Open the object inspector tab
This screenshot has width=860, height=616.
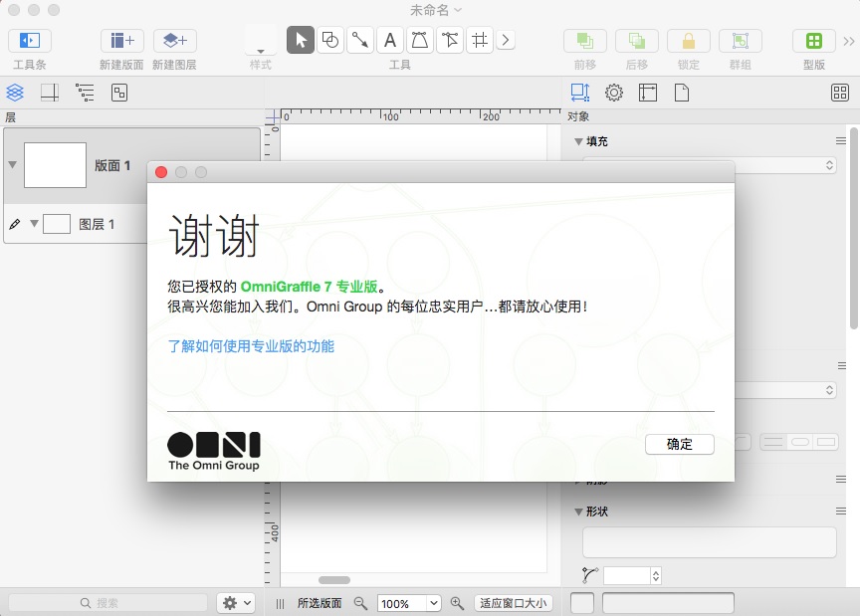579,93
